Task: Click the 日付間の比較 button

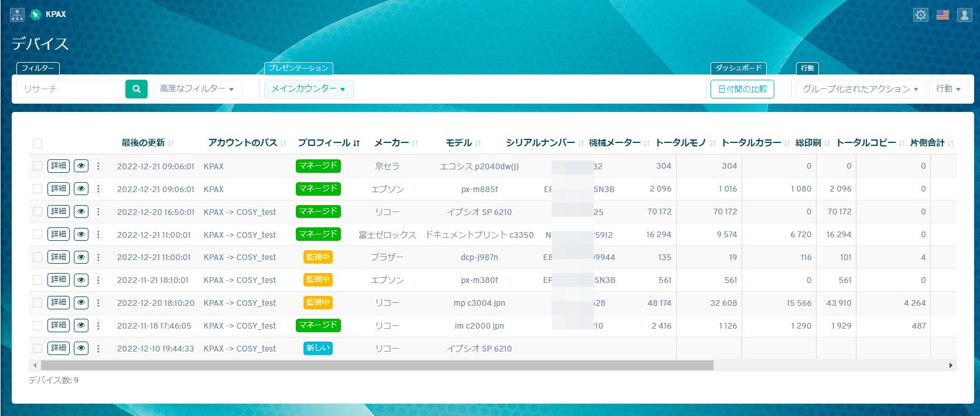Action: pyautogui.click(x=742, y=89)
